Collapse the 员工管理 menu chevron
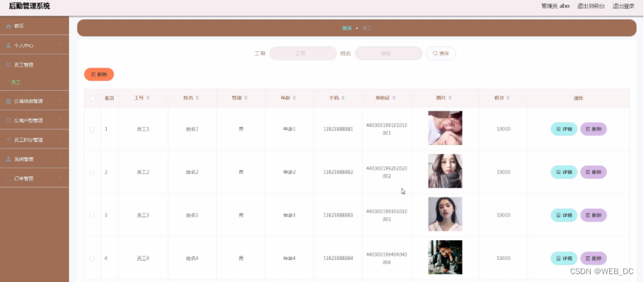644x282 pixels. tap(60, 64)
